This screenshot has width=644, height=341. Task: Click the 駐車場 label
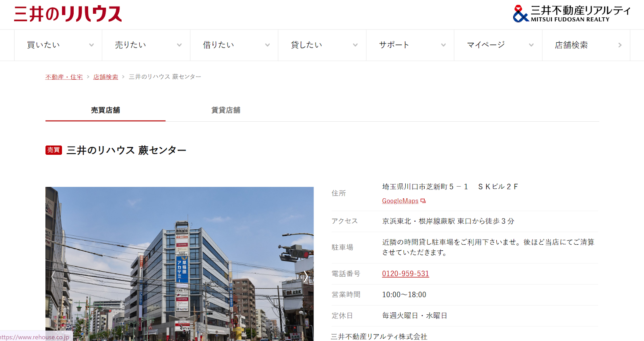[342, 247]
